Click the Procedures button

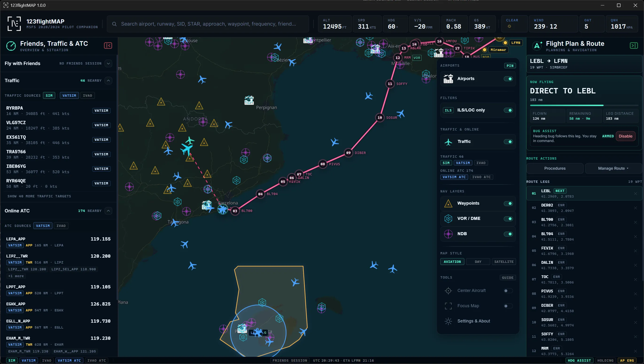point(555,169)
